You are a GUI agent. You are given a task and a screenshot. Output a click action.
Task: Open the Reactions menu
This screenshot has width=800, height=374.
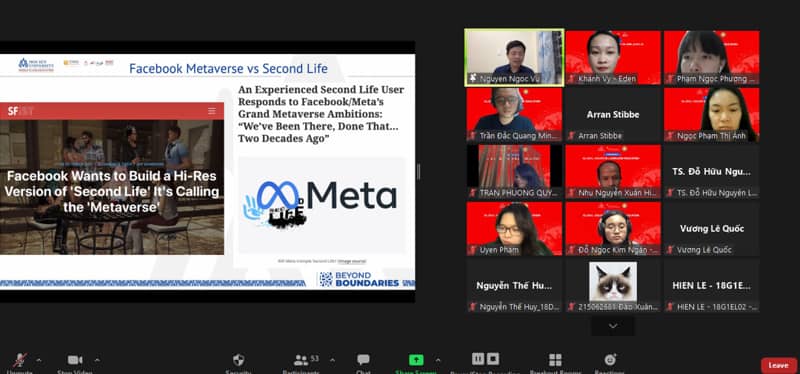coord(610,361)
